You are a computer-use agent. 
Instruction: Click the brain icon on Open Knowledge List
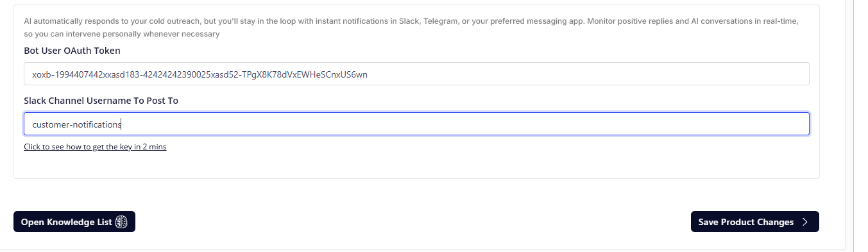(122, 222)
